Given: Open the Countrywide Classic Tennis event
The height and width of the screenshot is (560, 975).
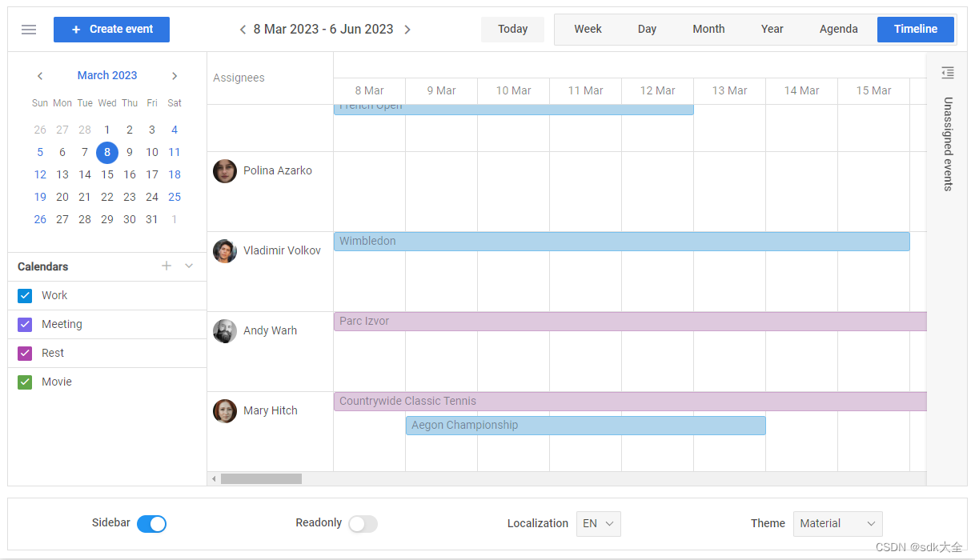Looking at the screenshot, I should 630,402.
